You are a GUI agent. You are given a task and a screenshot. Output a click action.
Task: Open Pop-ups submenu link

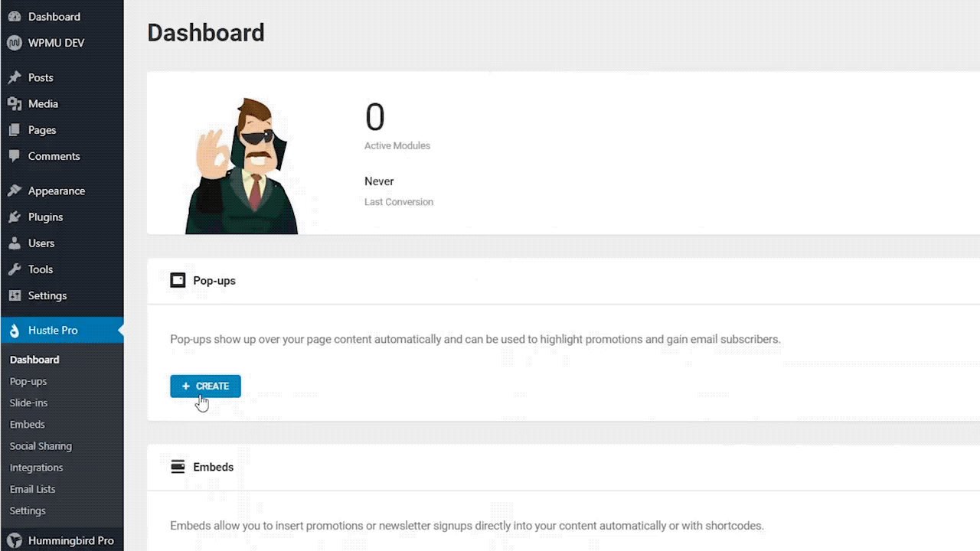pos(28,381)
